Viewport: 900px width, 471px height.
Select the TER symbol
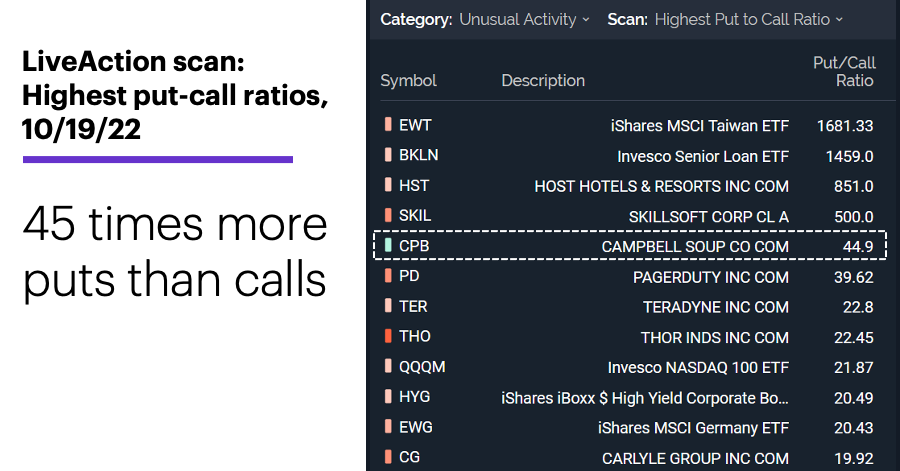coord(413,306)
